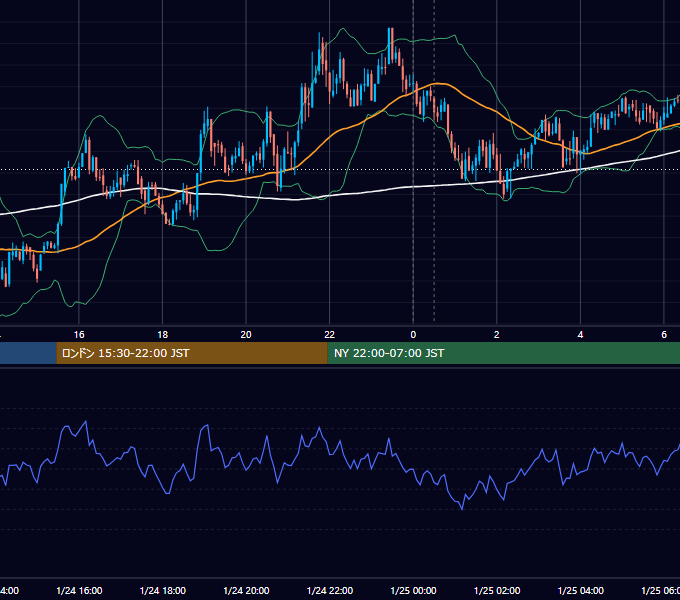Click the 1/25 02:00 time label
The image size is (680, 600).
497,590
